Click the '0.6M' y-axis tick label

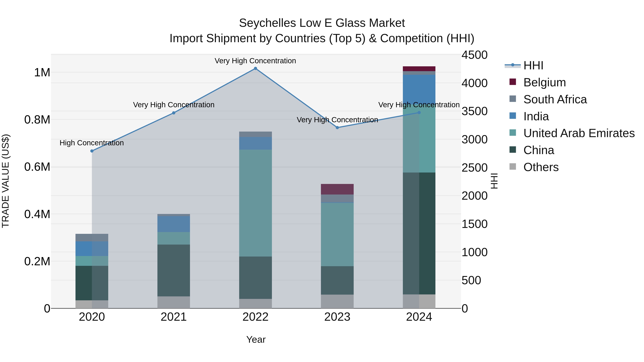pos(37,167)
